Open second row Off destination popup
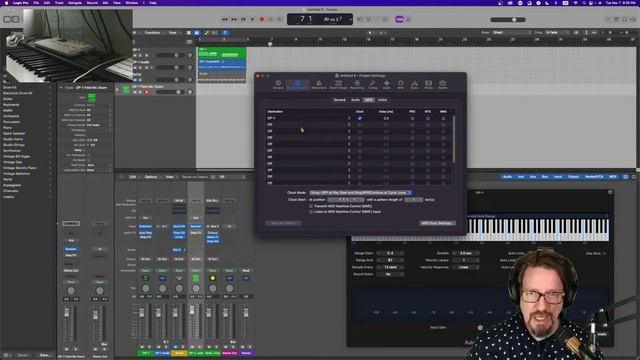The image size is (640, 360). pyautogui.click(x=309, y=125)
